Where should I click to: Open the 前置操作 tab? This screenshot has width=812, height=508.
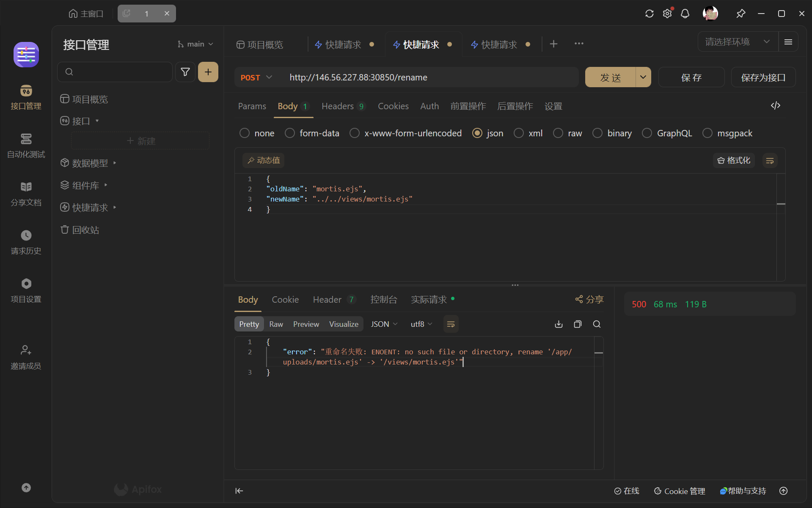468,106
